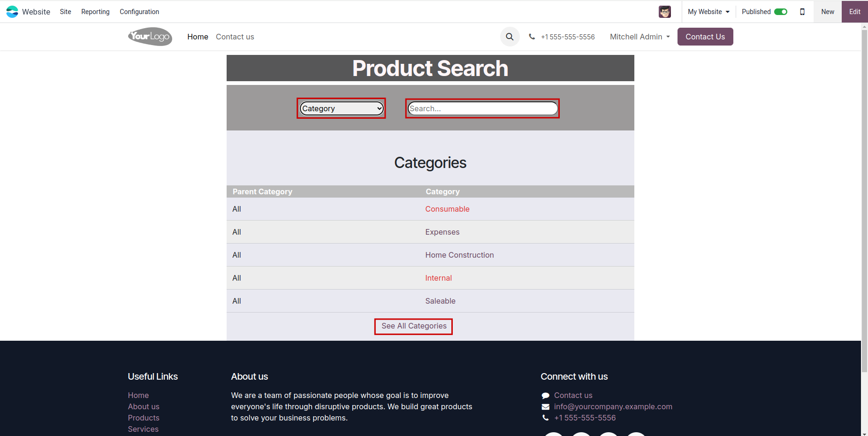This screenshot has width=868, height=436.
Task: Open the Reporting menu
Action: click(95, 12)
